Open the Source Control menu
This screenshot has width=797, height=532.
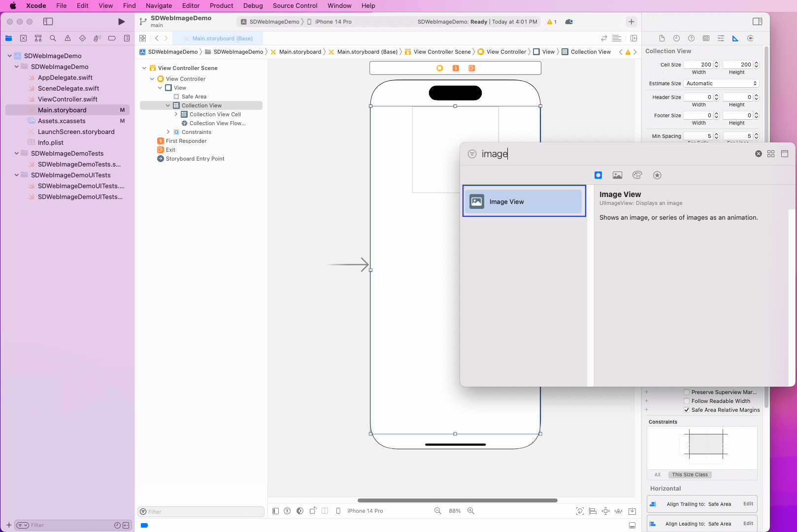click(295, 6)
